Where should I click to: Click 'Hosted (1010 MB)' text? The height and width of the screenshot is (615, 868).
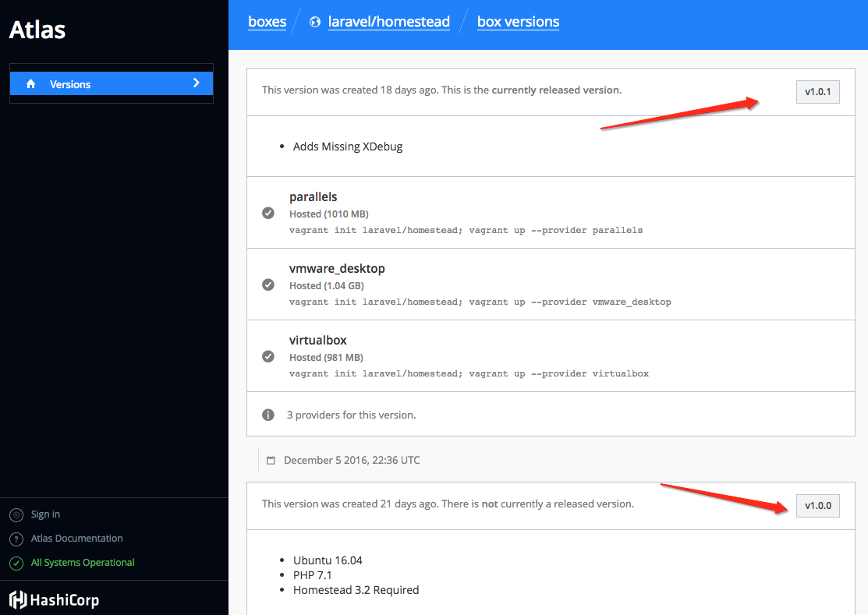(x=329, y=214)
